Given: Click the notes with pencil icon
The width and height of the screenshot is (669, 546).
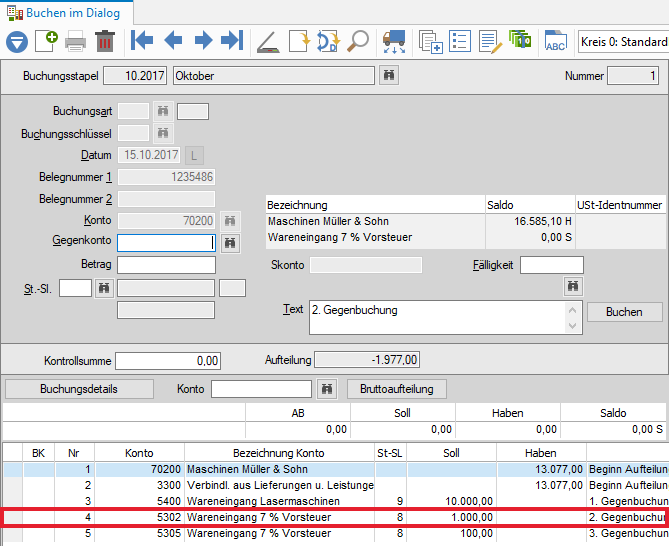Looking at the screenshot, I should (490, 42).
